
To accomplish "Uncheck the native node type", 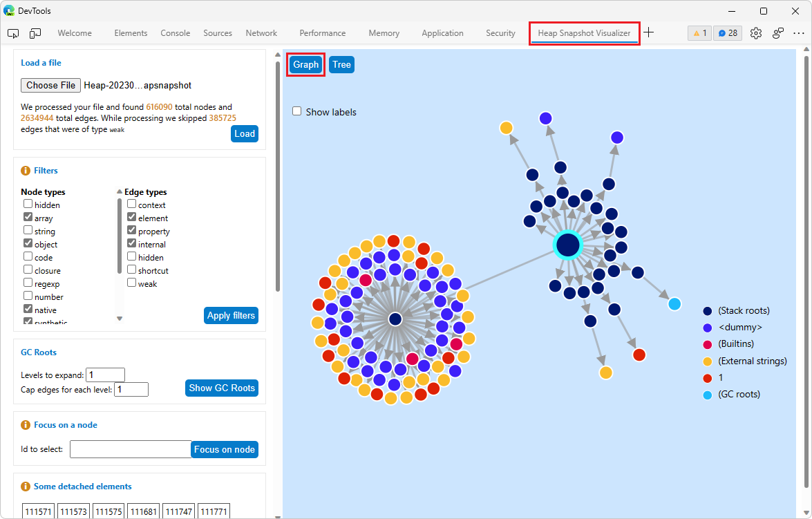I will coord(28,309).
